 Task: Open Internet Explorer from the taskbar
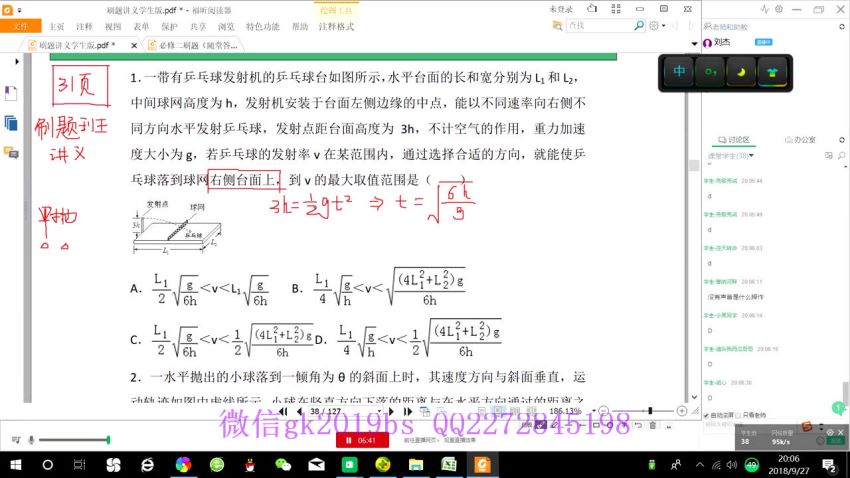[x=147, y=465]
